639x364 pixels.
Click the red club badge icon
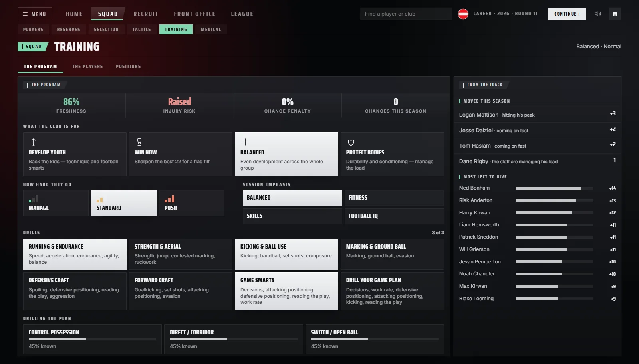tap(463, 14)
